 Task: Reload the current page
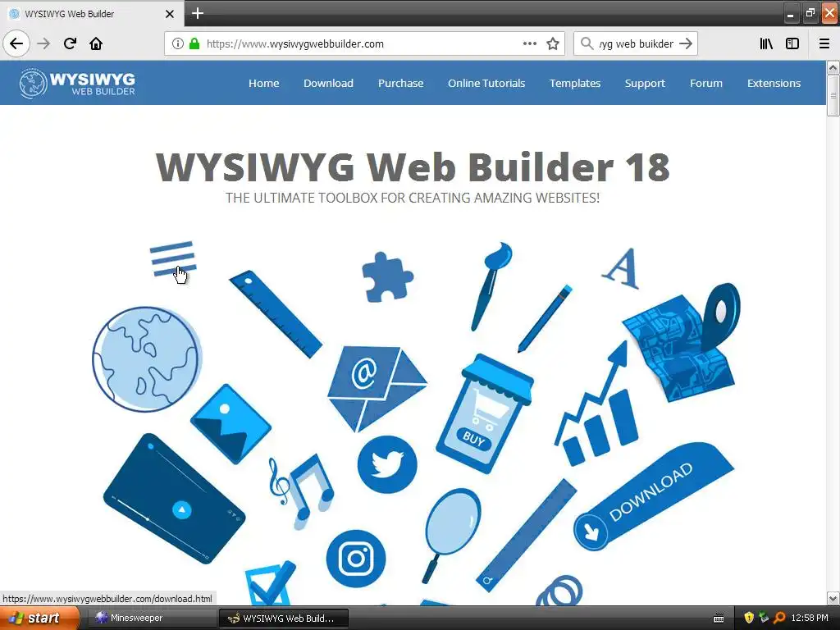(70, 43)
